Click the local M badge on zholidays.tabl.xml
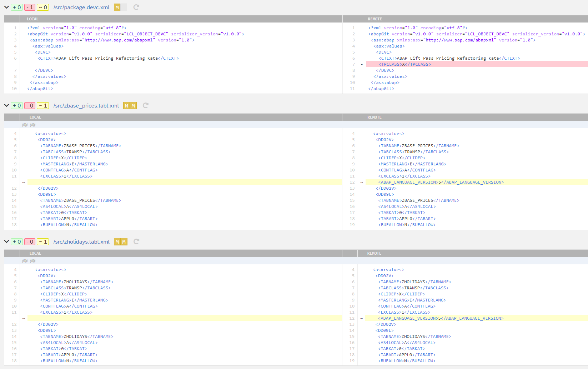Image resolution: width=588 pixels, height=369 pixels. 117,241
